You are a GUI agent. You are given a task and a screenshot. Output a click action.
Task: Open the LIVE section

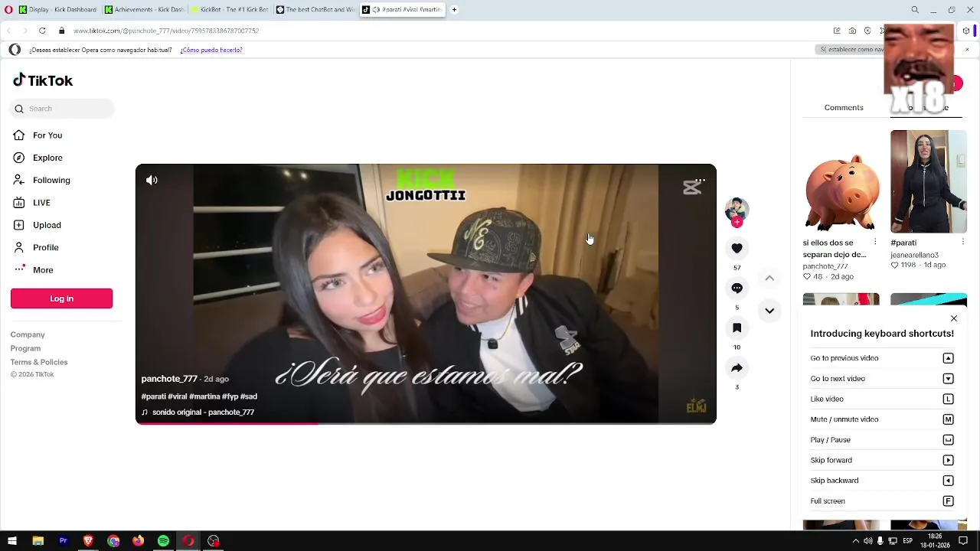click(x=41, y=203)
